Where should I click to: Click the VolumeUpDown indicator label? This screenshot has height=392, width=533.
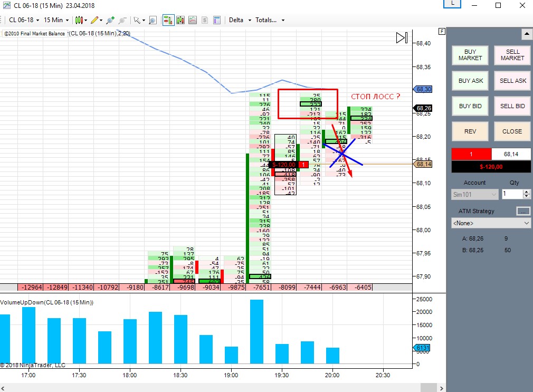tap(47, 302)
